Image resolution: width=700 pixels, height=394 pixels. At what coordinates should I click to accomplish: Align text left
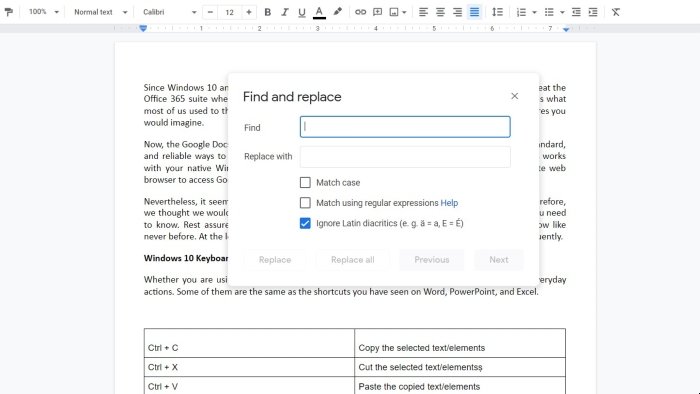pos(423,12)
